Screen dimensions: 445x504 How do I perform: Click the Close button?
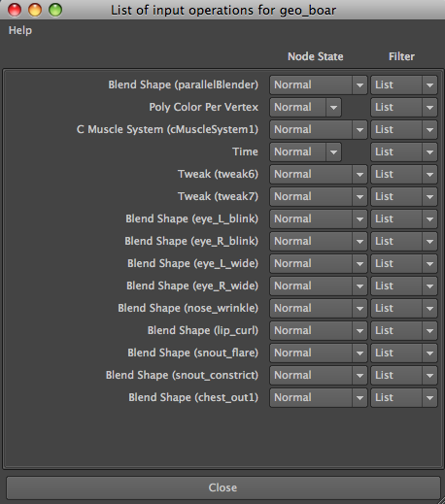click(222, 487)
